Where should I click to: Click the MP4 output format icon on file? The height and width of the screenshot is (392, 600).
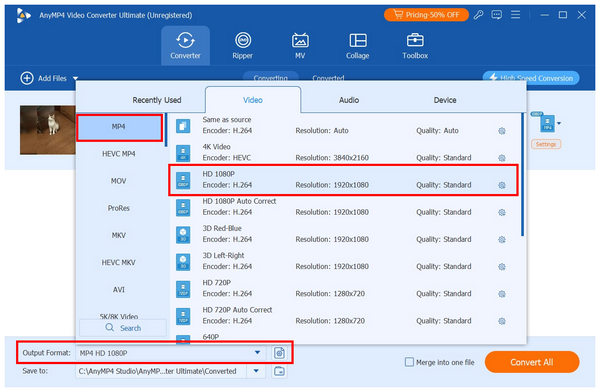click(547, 123)
